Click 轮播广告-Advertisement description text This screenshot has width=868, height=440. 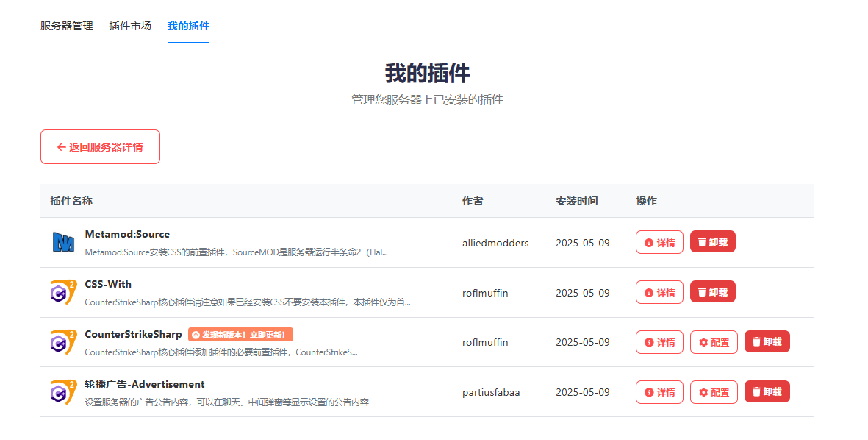(227, 402)
